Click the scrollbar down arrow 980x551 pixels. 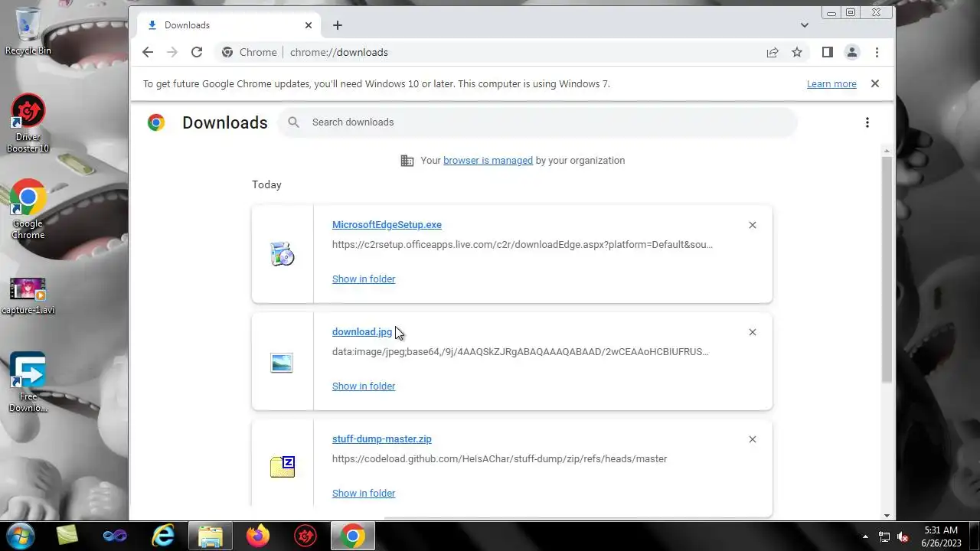[x=887, y=516]
